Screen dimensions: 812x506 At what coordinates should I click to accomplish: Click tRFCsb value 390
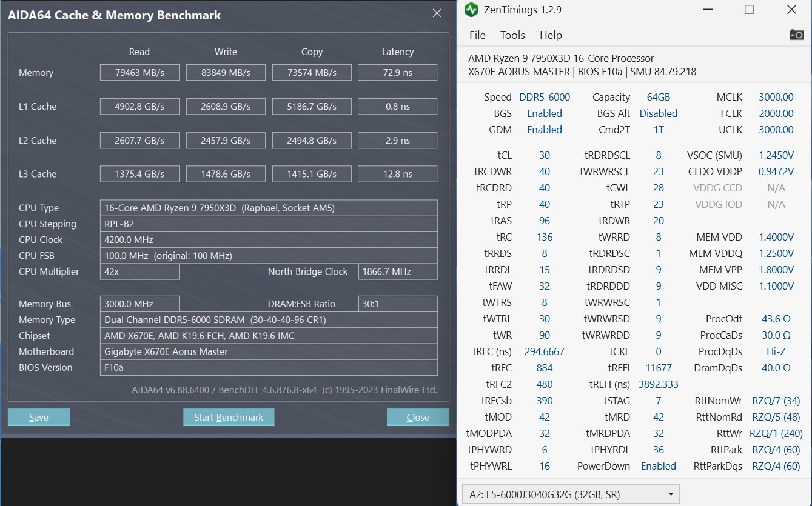[x=545, y=401]
